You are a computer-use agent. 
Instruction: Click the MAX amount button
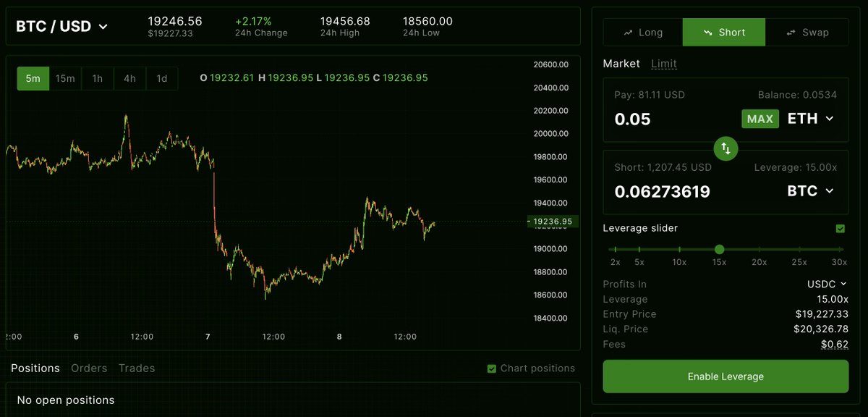[760, 119]
